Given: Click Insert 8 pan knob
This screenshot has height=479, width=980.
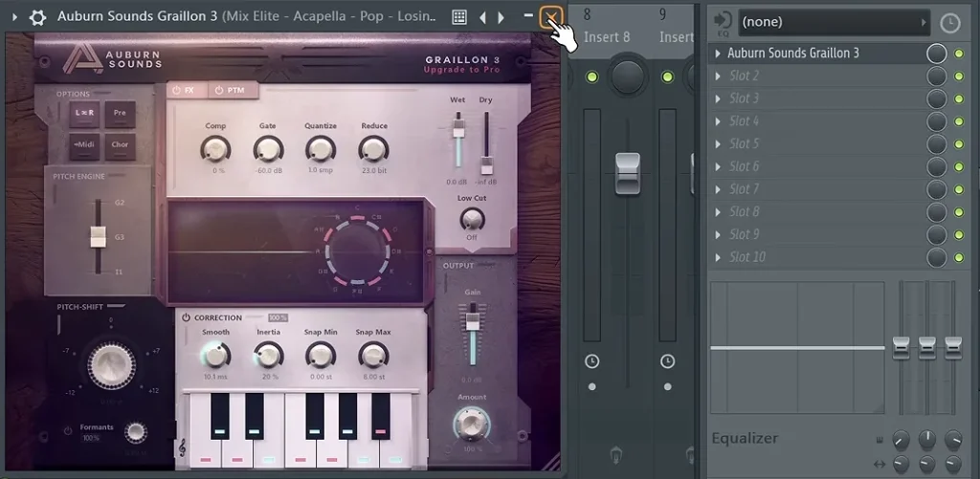Looking at the screenshot, I should click(x=628, y=76).
